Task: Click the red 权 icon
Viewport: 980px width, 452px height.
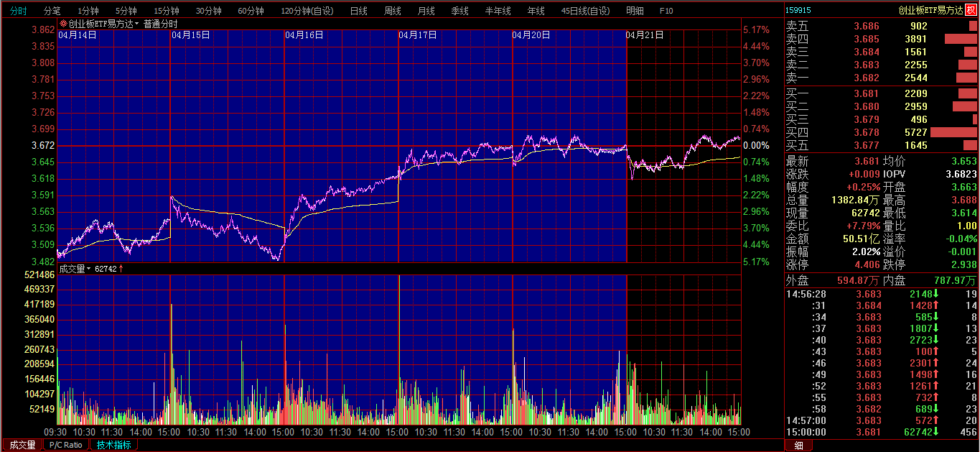Action: pyautogui.click(x=971, y=10)
